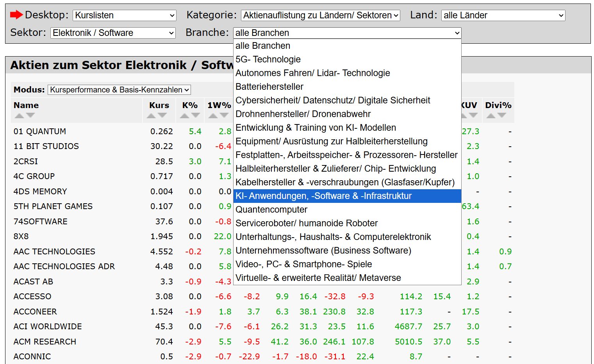Open the Modus dropdown Kursperformance & Basis-Kennzahlen
Image resolution: width=594 pixels, height=364 pixels.
coord(119,90)
